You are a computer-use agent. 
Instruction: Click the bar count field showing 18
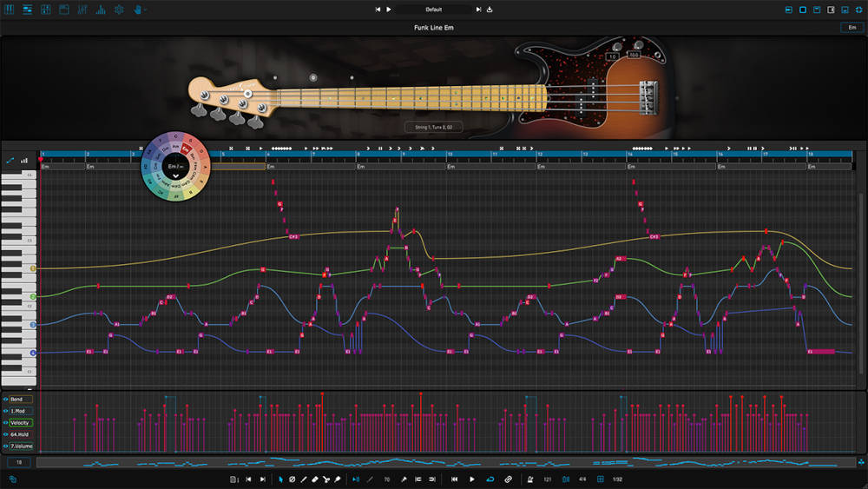19,462
